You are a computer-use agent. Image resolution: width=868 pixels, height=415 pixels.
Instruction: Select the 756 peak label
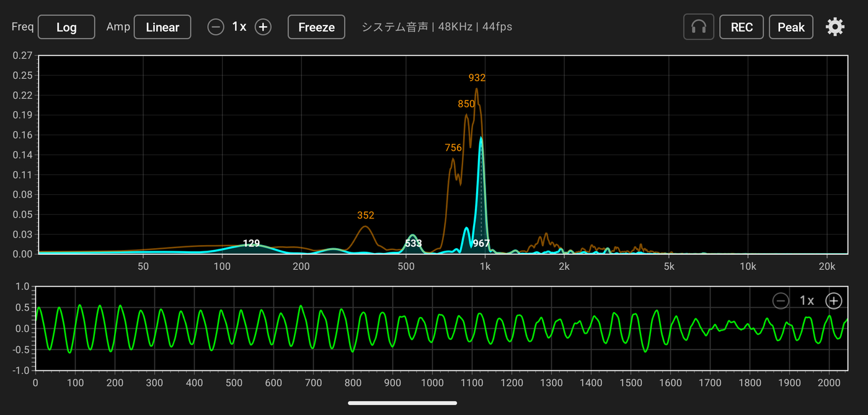(x=453, y=147)
